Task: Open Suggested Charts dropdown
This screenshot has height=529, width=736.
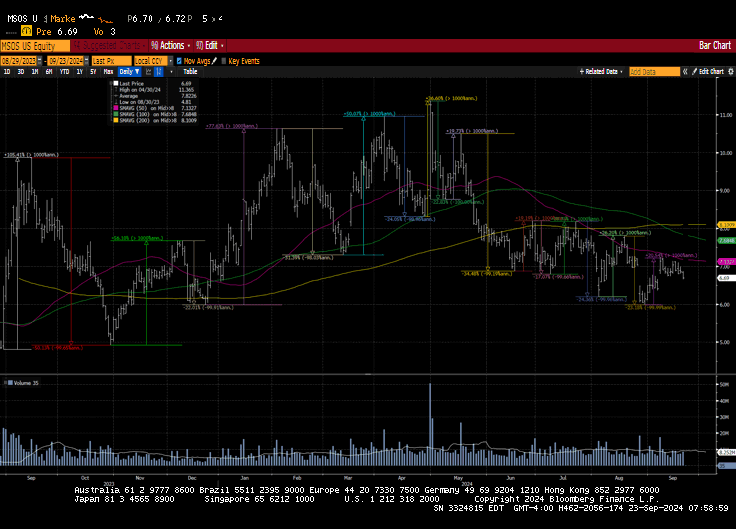Action: [109, 46]
